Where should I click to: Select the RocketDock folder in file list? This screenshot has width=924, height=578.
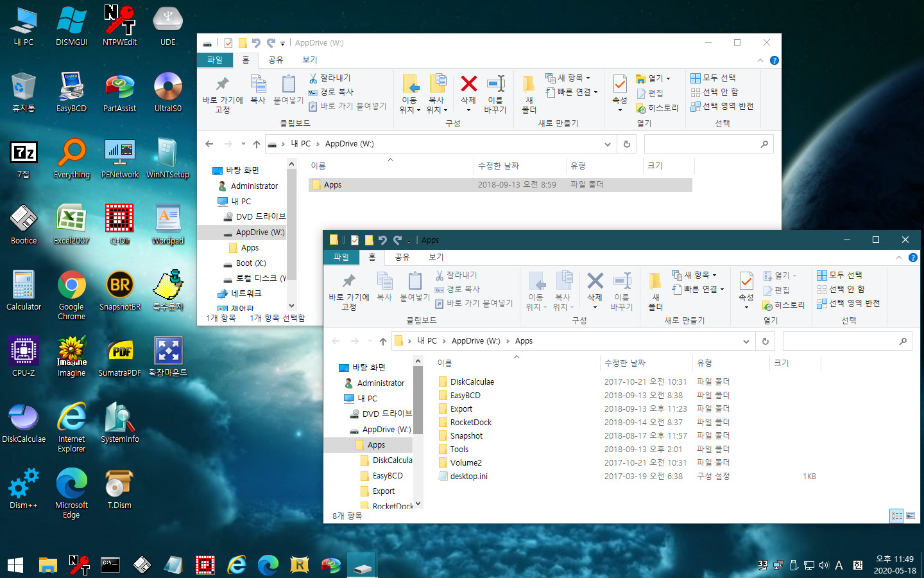coord(470,422)
